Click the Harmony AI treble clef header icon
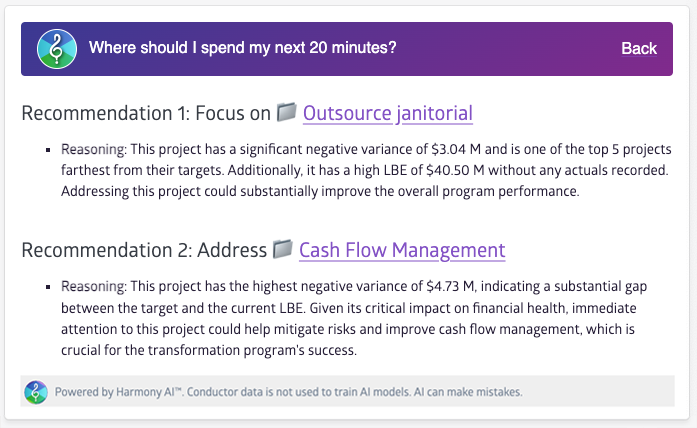697x428 pixels. point(57,48)
